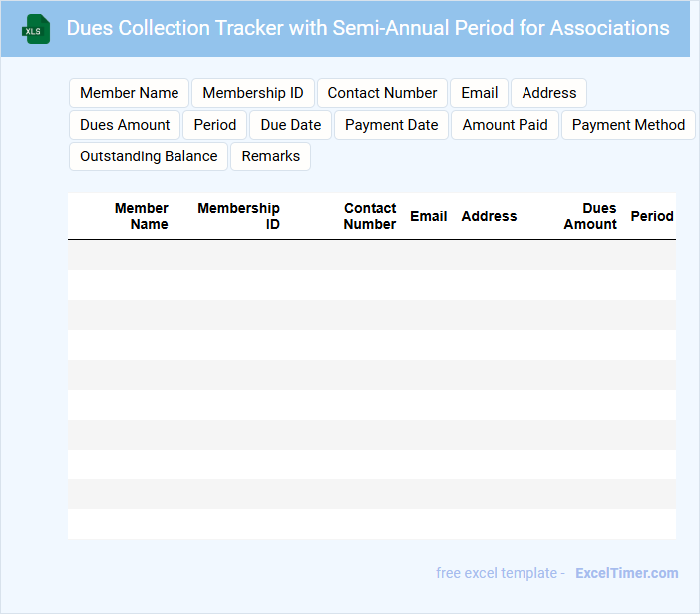Click the Payment Date tag

point(391,125)
